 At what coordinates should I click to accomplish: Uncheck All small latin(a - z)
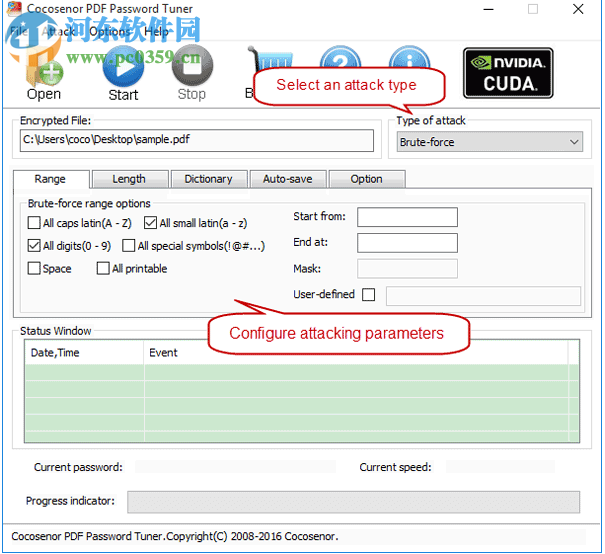click(150, 223)
